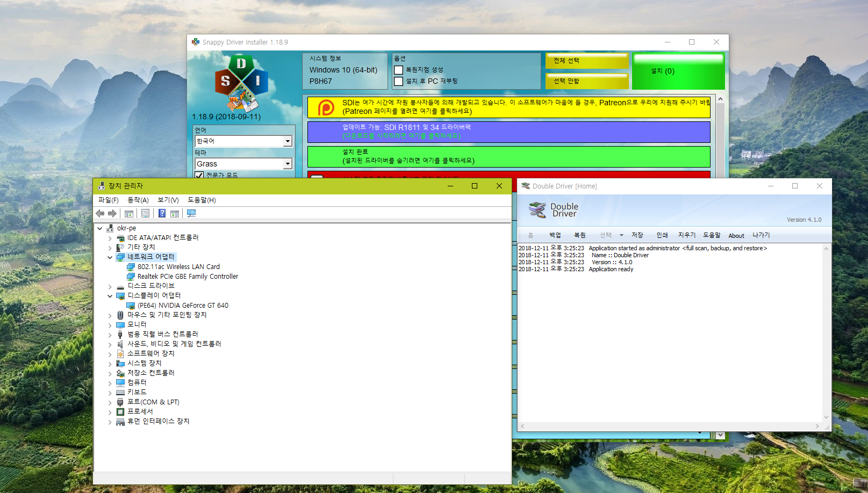The image size is (868, 493).
Task: Open the 선택 dropdown arrow in Double Driver
Action: coord(621,235)
